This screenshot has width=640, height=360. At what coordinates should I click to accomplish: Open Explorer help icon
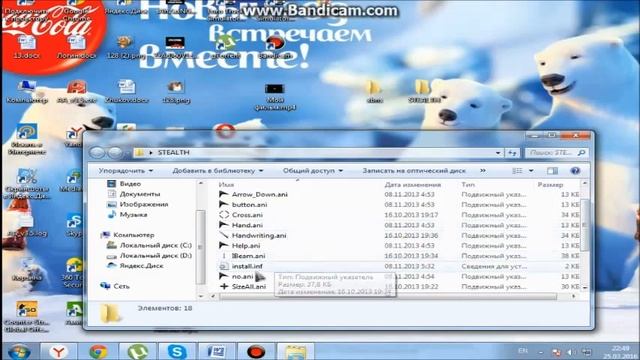click(575, 171)
